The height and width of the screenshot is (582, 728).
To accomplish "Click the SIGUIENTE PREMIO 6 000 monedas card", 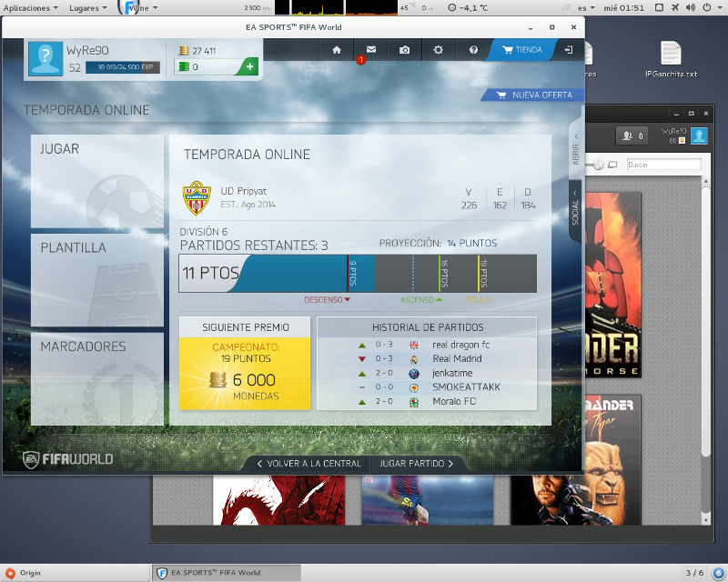I will point(245,364).
